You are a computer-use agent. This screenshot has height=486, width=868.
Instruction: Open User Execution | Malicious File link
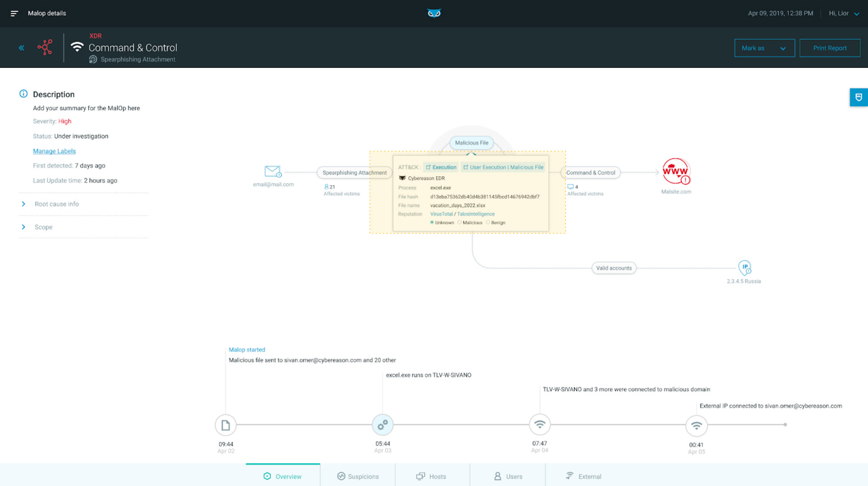coord(503,167)
